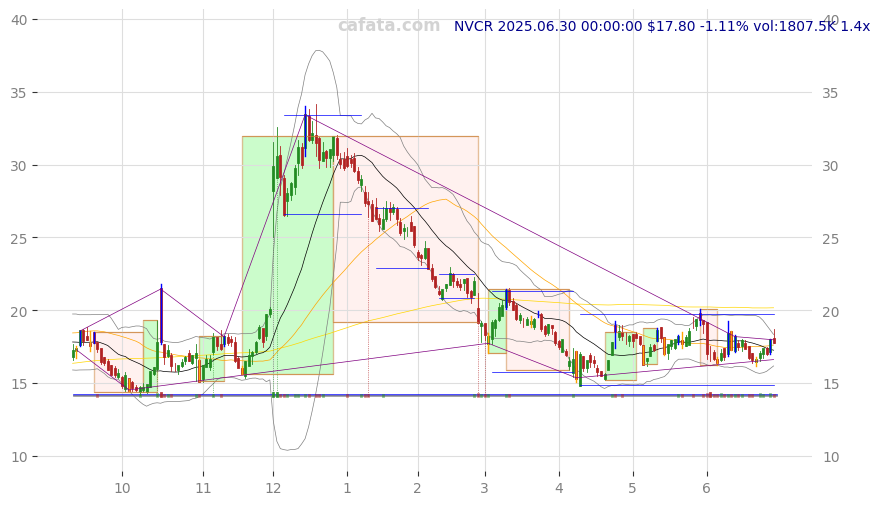Click left y-axis price label 15

(19, 384)
